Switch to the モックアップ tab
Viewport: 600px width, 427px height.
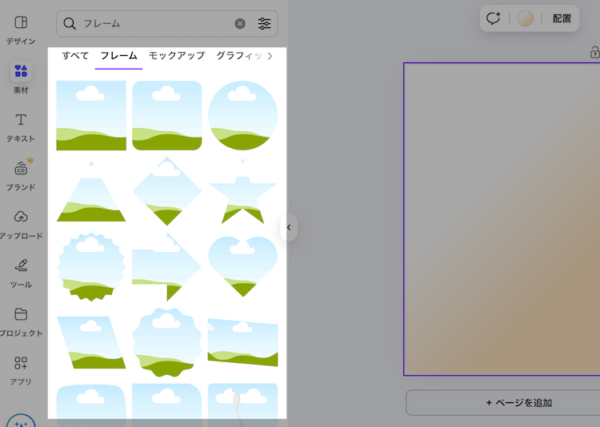tap(177, 56)
